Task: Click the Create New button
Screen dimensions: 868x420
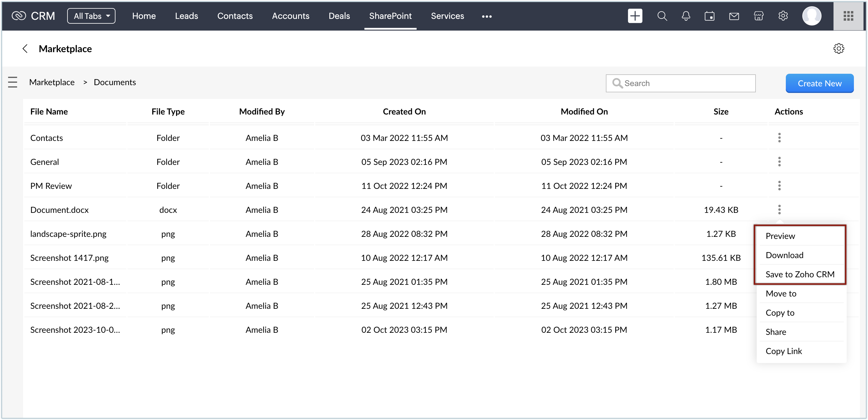Action: point(819,83)
